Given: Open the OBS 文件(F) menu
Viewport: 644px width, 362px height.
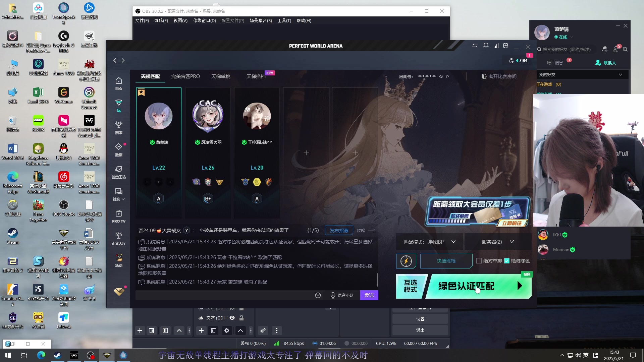Looking at the screenshot, I should point(142,20).
